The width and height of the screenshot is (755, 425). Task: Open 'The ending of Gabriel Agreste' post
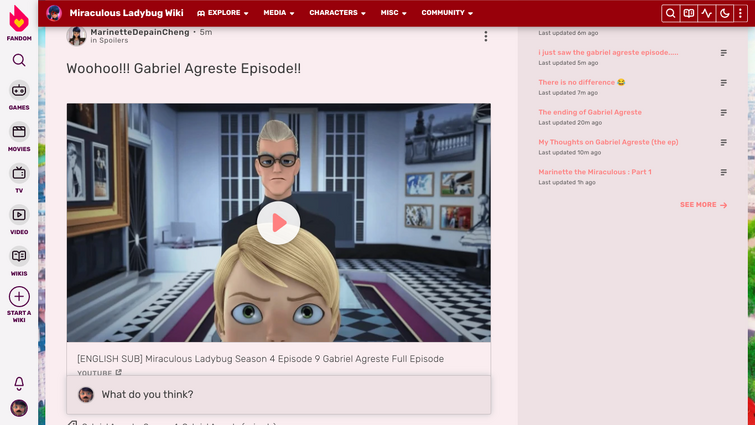[x=590, y=112]
